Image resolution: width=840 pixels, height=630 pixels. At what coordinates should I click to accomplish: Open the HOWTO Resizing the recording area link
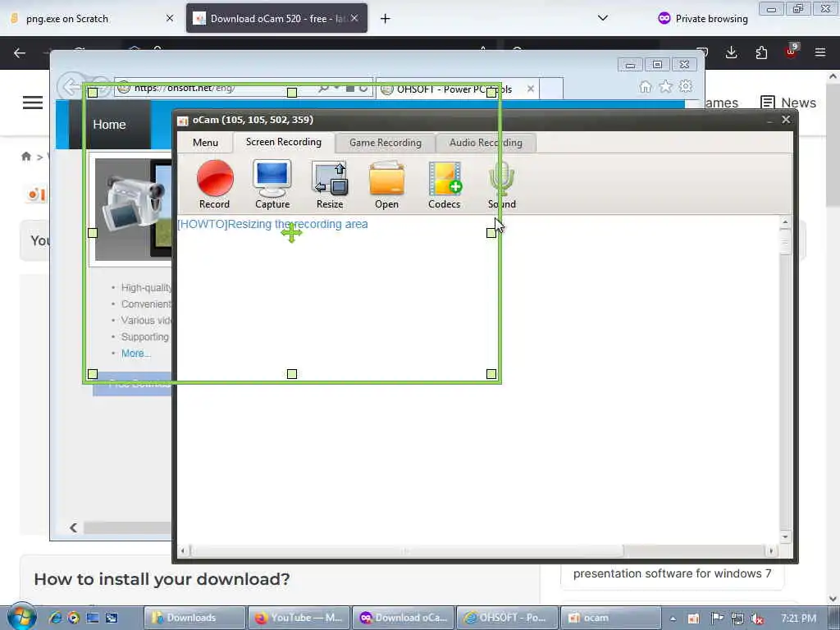(x=272, y=224)
